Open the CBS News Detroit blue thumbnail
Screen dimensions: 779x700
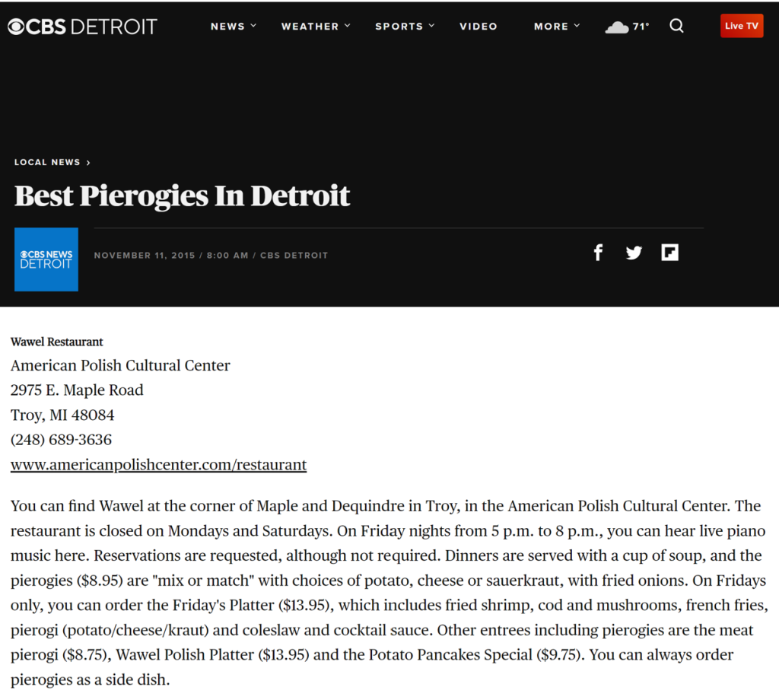(x=46, y=259)
